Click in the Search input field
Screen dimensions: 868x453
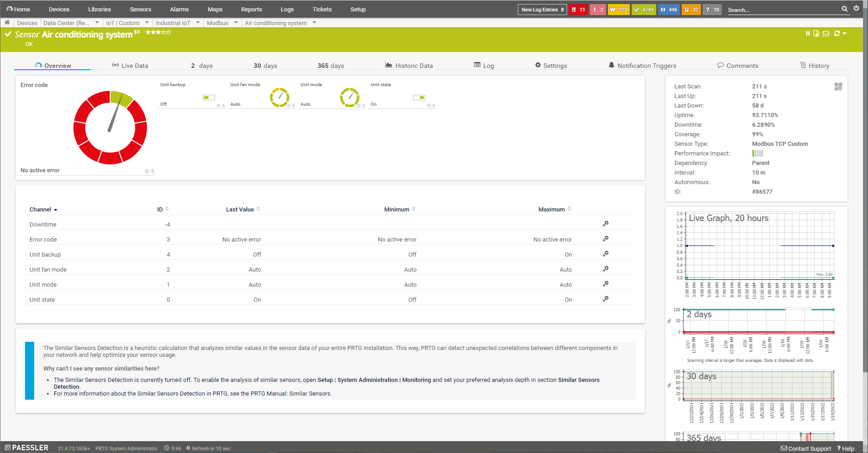tap(783, 10)
